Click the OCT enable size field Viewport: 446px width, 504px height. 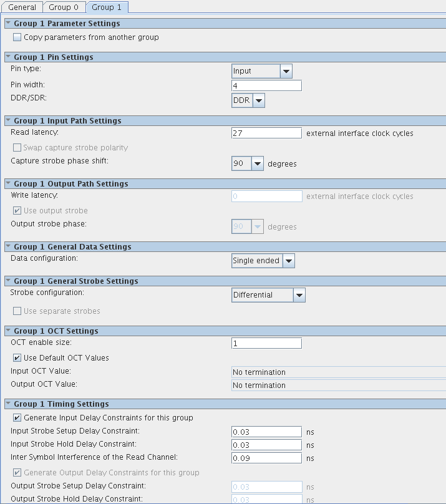tap(266, 343)
